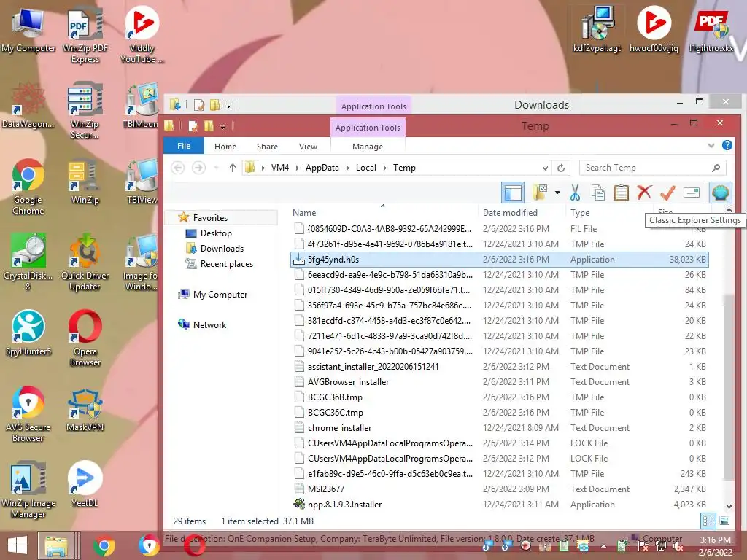
Task: Select Downloads in Favorites
Action: [x=222, y=248]
